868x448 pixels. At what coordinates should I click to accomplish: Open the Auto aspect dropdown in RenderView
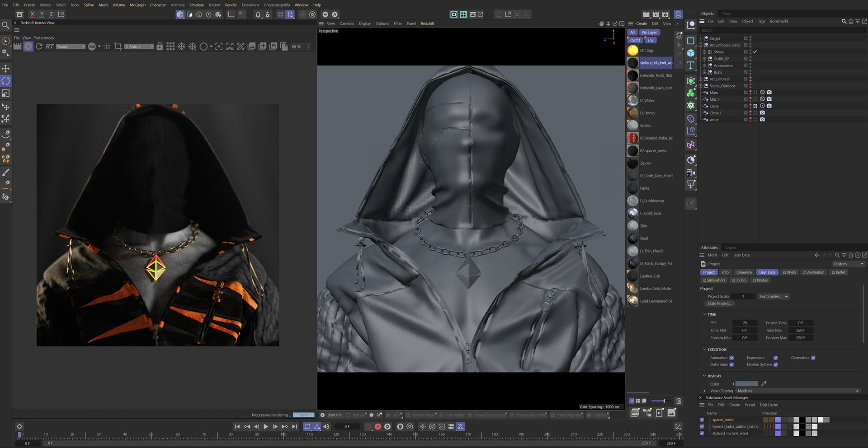(139, 47)
